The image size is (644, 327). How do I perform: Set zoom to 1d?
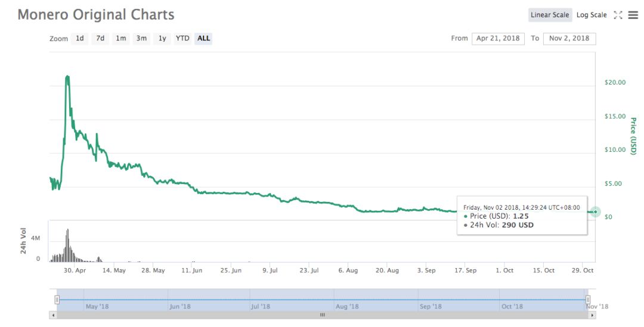[x=80, y=38]
